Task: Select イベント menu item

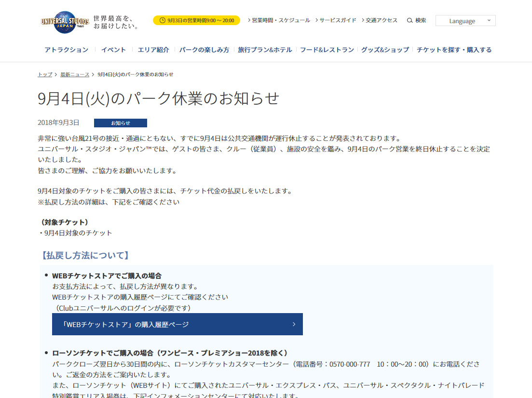Action: point(114,50)
